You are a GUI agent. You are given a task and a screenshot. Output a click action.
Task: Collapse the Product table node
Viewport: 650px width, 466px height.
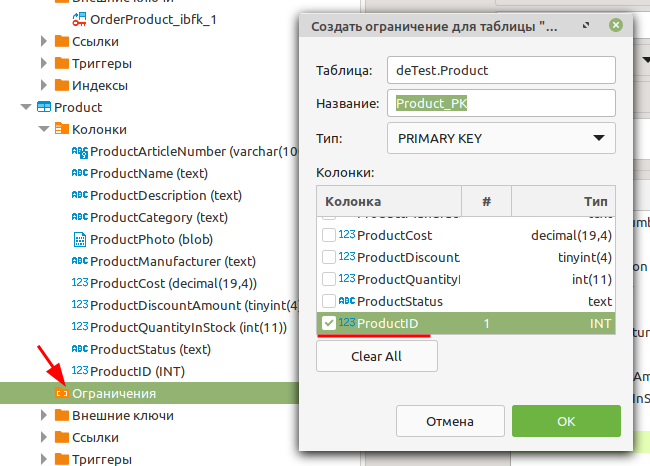click(25, 107)
